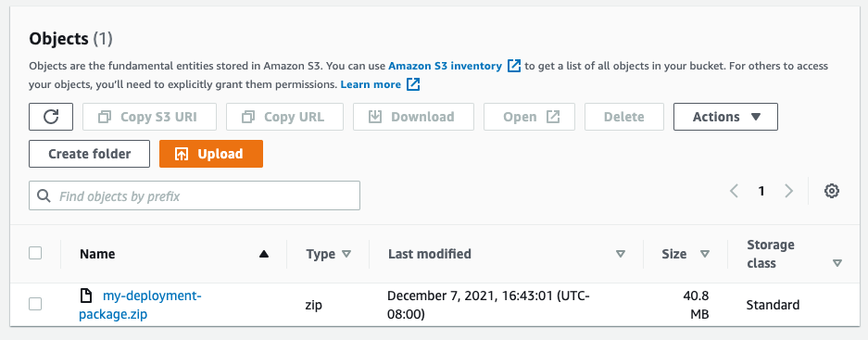Sort by Last modified column arrow
Screen dimensions: 868x340
(621, 254)
